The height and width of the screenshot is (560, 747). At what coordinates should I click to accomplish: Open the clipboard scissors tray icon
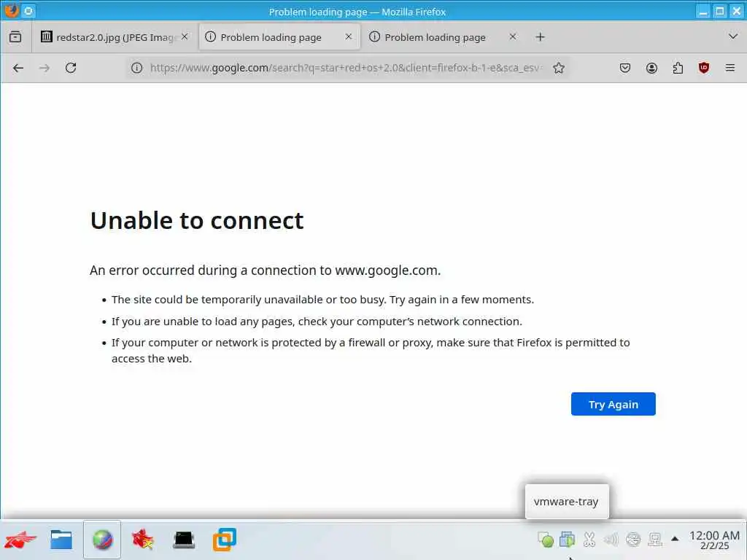[x=589, y=539]
